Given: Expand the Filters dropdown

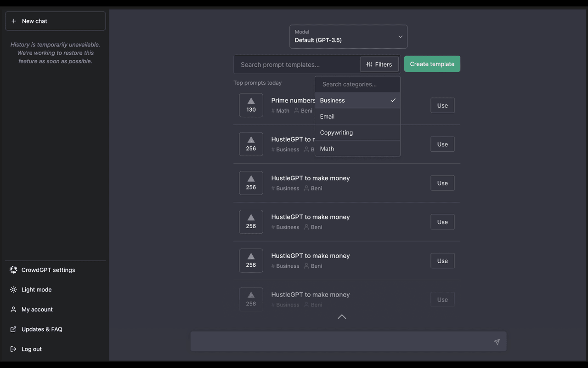Looking at the screenshot, I should tap(379, 64).
